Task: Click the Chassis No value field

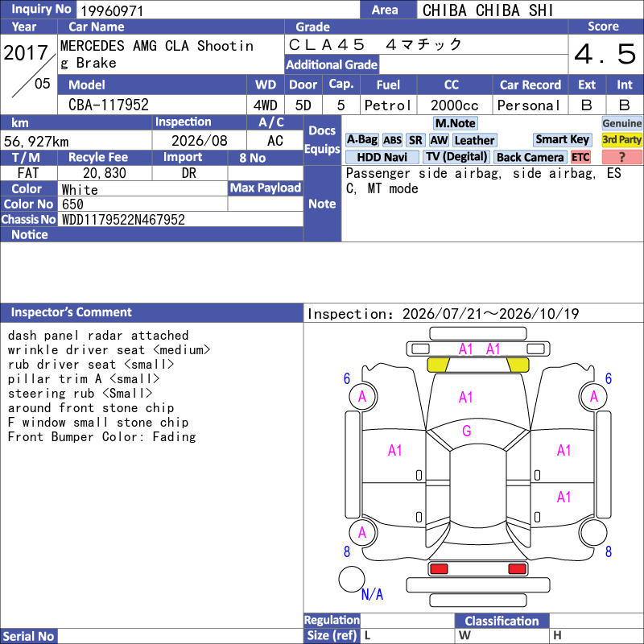Action: (180, 219)
